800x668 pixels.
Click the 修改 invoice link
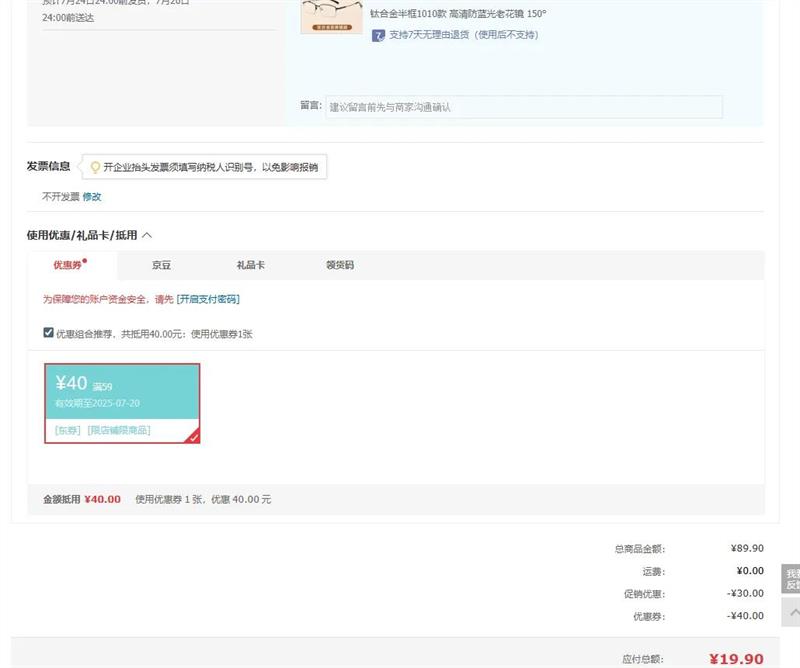pyautogui.click(x=92, y=197)
